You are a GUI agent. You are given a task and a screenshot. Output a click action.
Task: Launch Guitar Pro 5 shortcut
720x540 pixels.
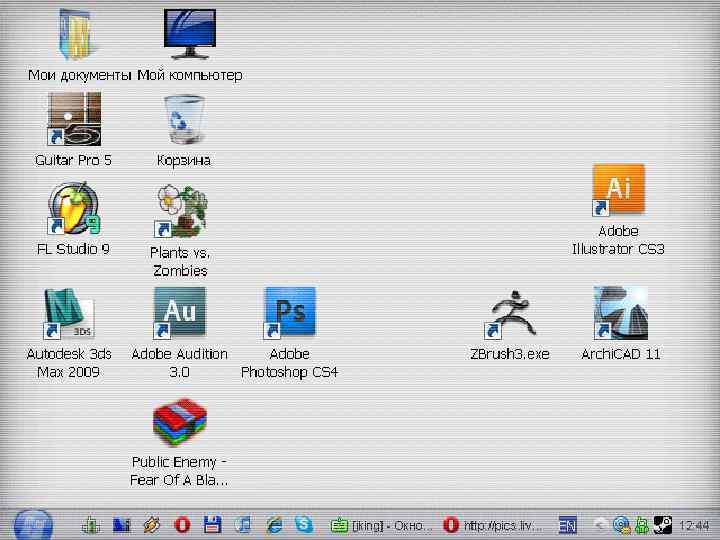(74, 118)
